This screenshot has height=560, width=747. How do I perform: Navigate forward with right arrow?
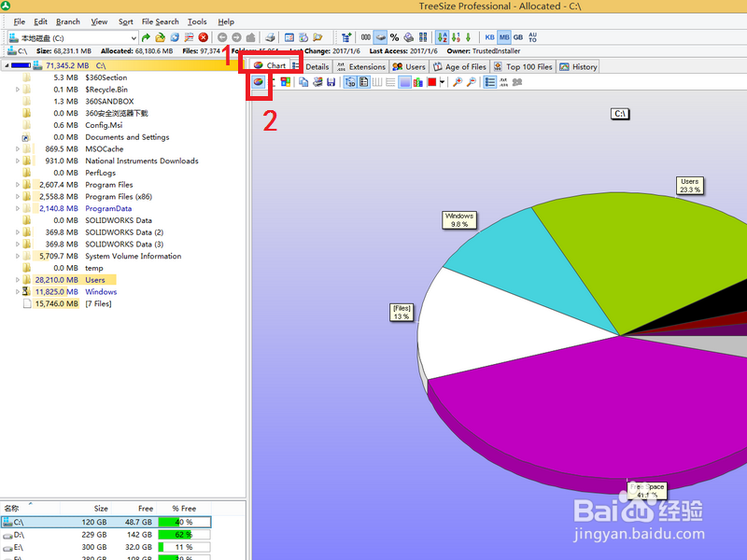click(236, 37)
